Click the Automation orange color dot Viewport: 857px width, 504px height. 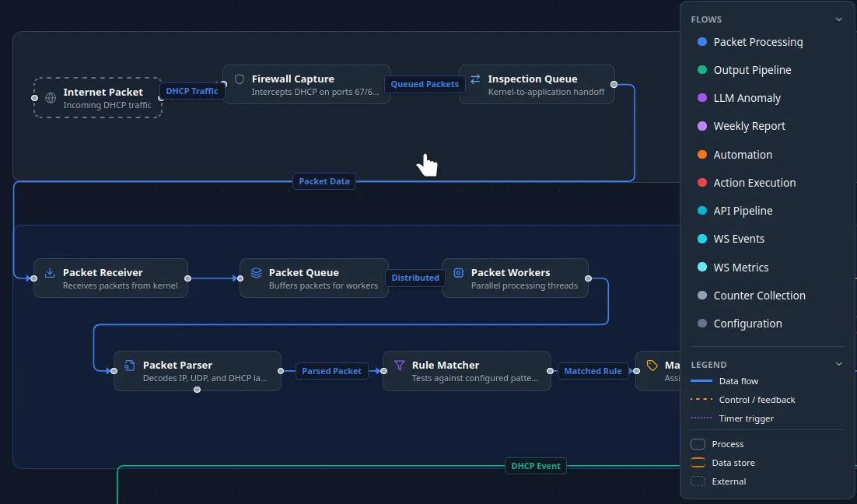pyautogui.click(x=702, y=155)
